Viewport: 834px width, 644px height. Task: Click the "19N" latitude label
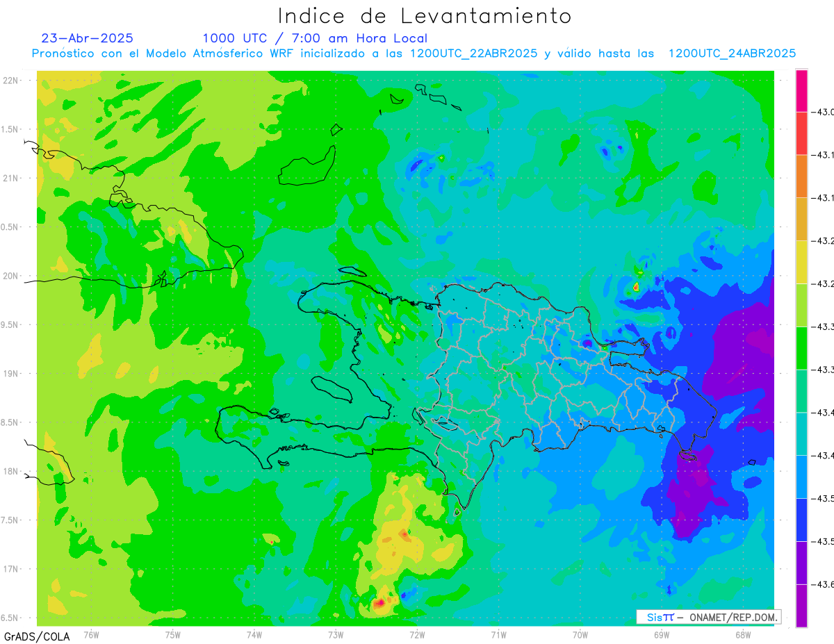(x=11, y=374)
